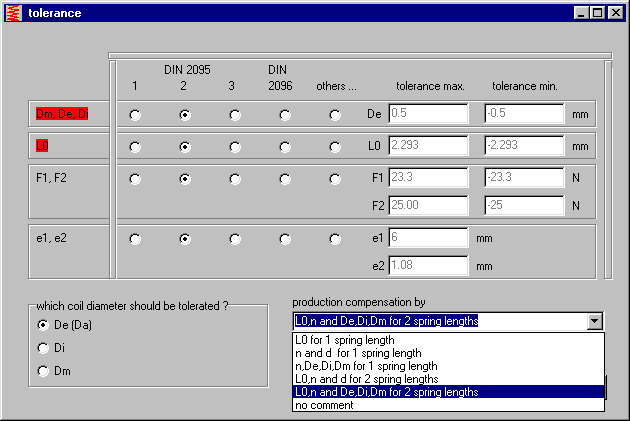This screenshot has height=421, width=630.
Task: Click the F2 tolerance max. field
Action: coord(427,205)
